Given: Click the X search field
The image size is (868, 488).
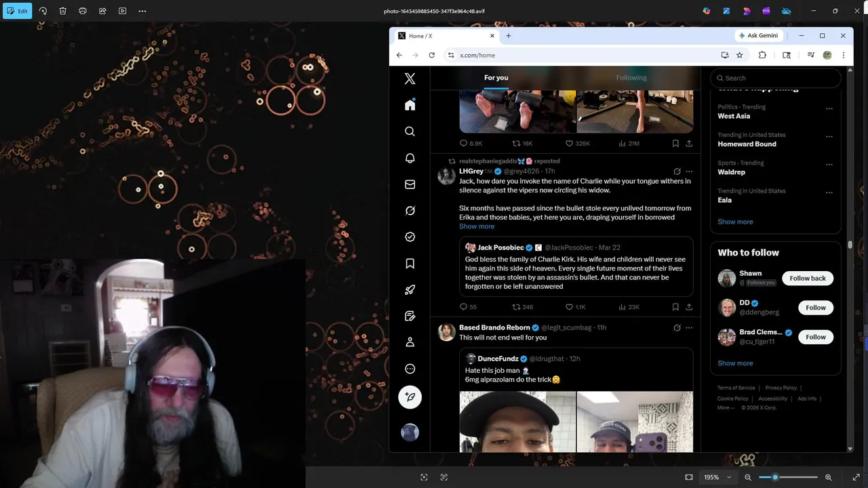Looking at the screenshot, I should [x=776, y=78].
